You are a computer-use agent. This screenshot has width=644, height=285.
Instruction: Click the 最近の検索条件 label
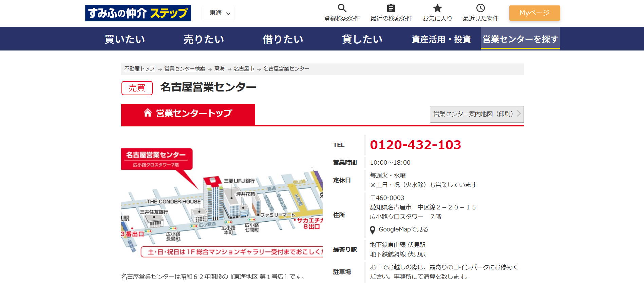[x=391, y=18]
